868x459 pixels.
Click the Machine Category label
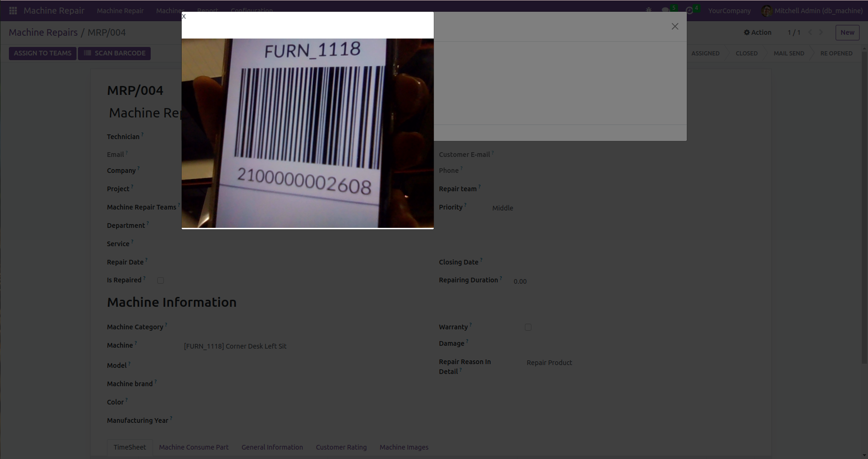(135, 327)
